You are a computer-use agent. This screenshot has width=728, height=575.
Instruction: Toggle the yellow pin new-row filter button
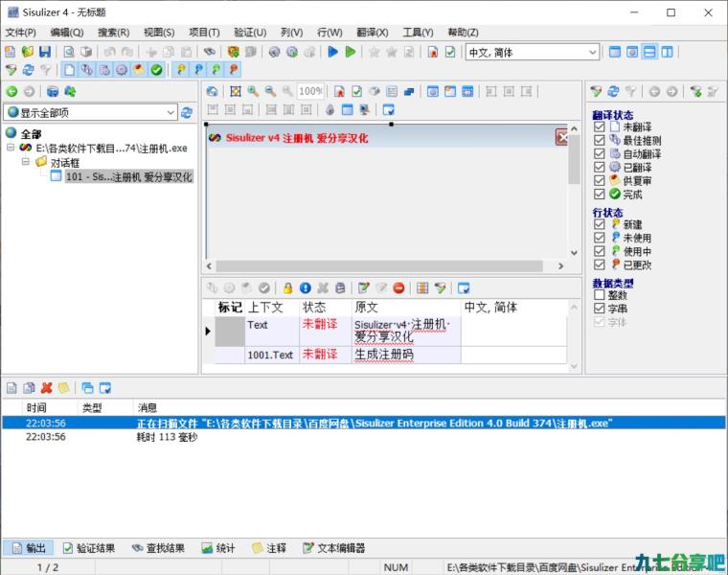pos(181,70)
